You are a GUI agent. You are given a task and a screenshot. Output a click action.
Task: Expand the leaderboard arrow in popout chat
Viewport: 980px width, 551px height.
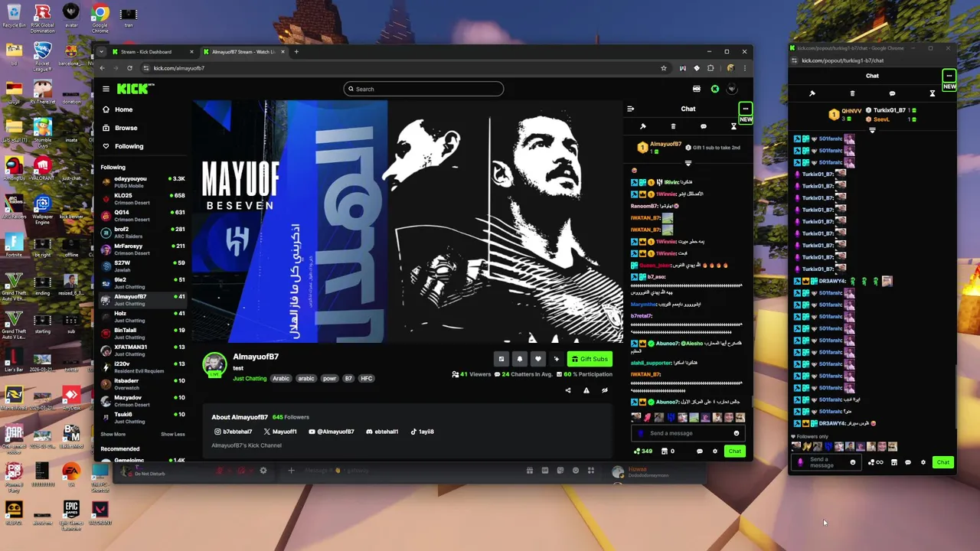tap(872, 130)
